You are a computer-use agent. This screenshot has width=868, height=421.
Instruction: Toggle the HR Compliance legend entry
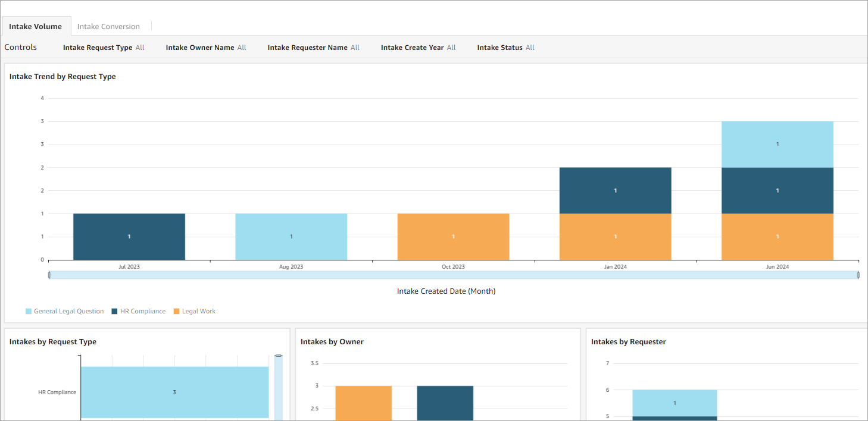tap(139, 311)
